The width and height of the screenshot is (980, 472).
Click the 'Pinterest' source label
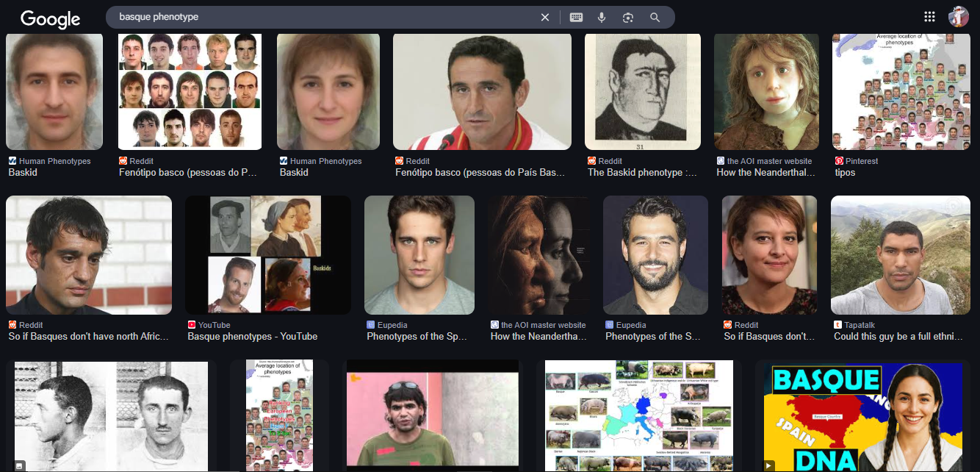point(862,161)
